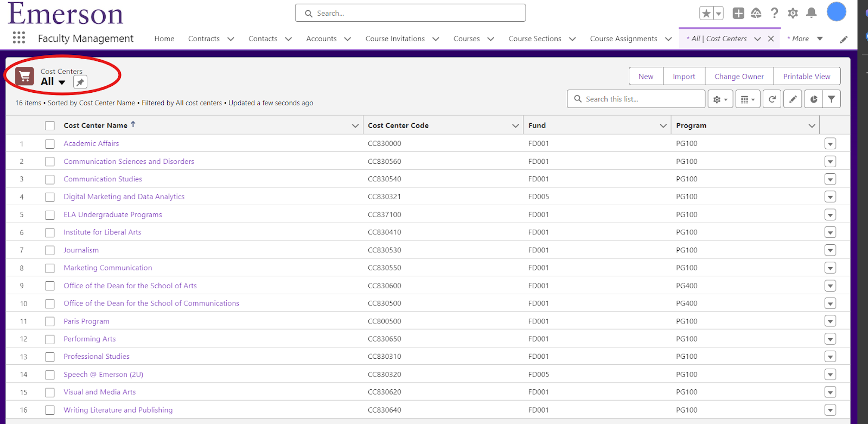Open Cost Center Code column menu
This screenshot has width=868, height=424.
coord(515,126)
